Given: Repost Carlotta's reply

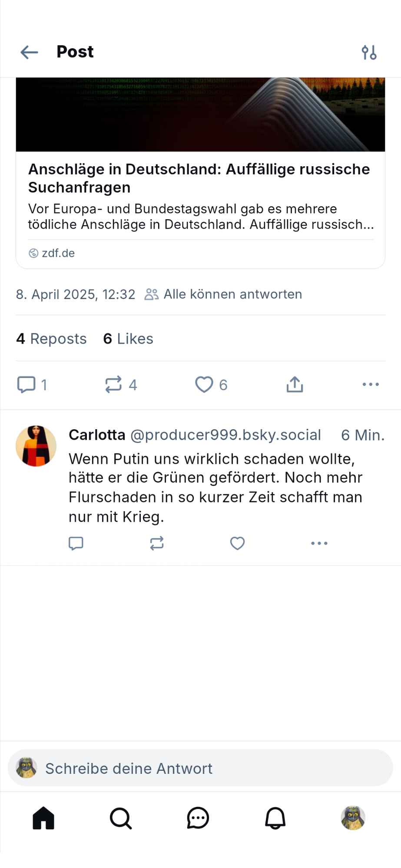Looking at the screenshot, I should click(x=157, y=543).
